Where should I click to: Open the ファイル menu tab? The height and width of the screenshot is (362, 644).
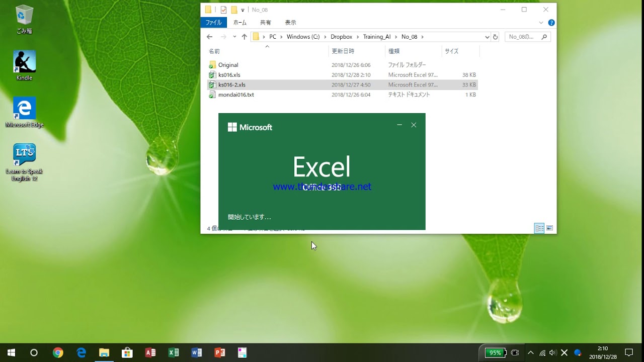click(213, 23)
